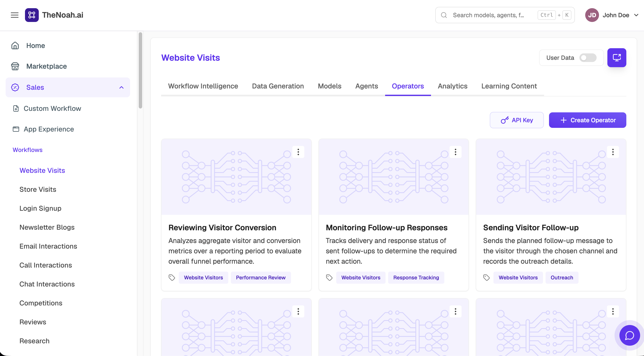Open App Experience in the sidebar
The image size is (644, 356).
[68, 129]
